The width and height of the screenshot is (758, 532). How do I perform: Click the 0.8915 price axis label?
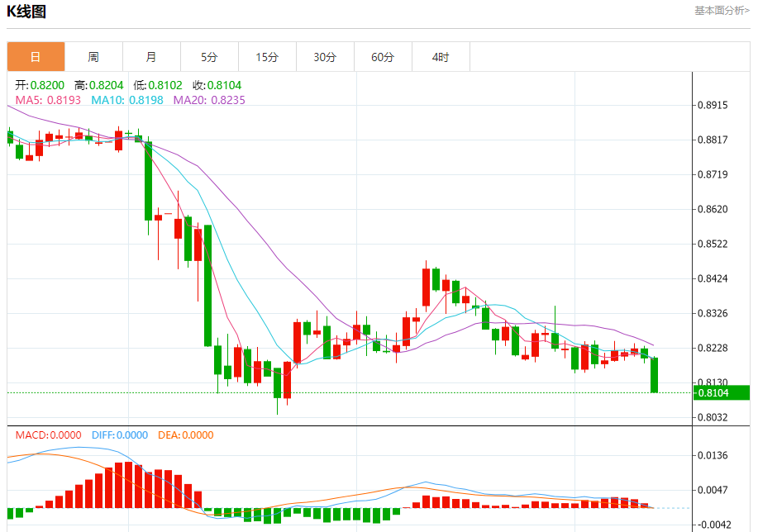(x=713, y=106)
